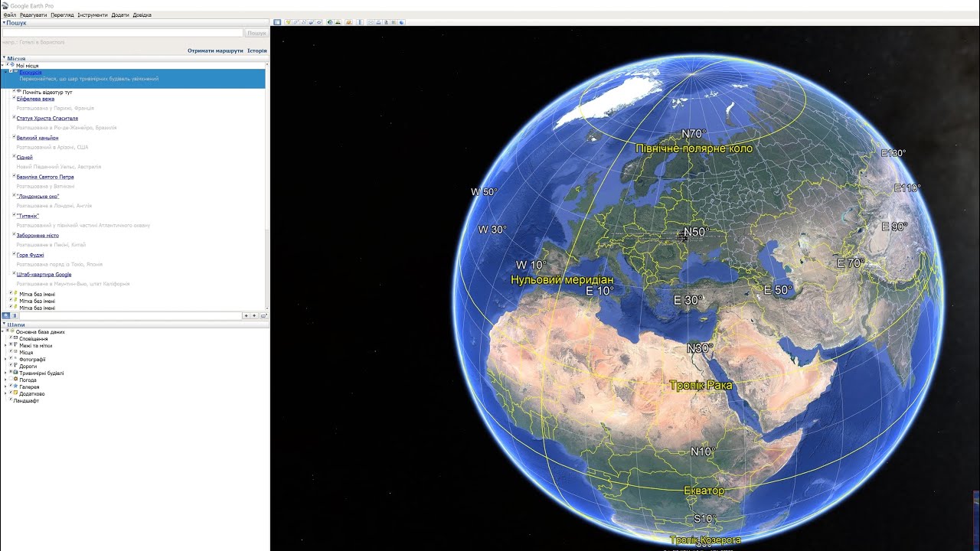Open the Статуя Христа Спасителя place link

coord(47,119)
